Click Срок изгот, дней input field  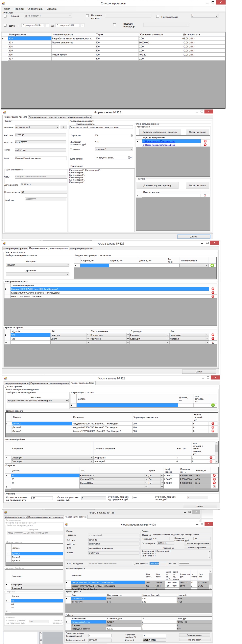pyautogui.click(x=100, y=636)
